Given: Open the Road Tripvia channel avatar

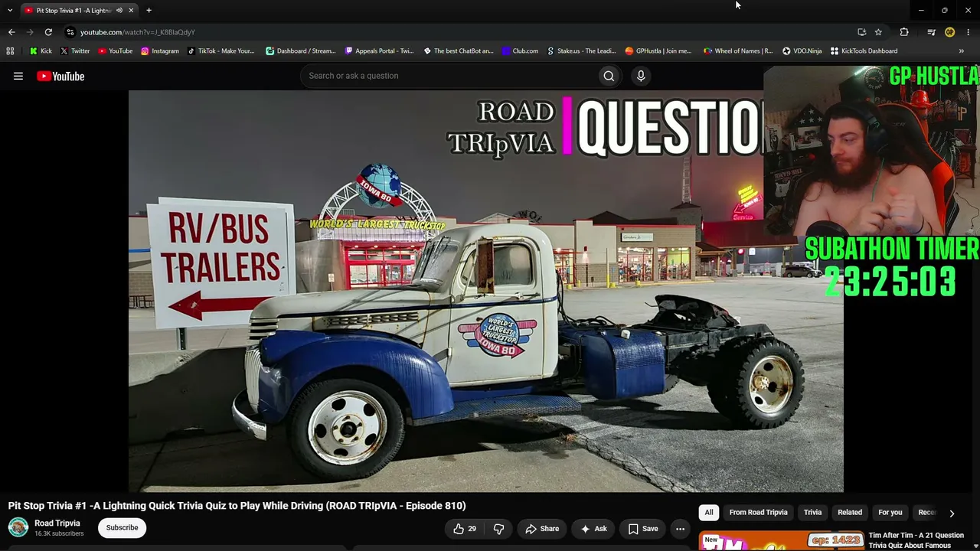Looking at the screenshot, I should pyautogui.click(x=18, y=527).
